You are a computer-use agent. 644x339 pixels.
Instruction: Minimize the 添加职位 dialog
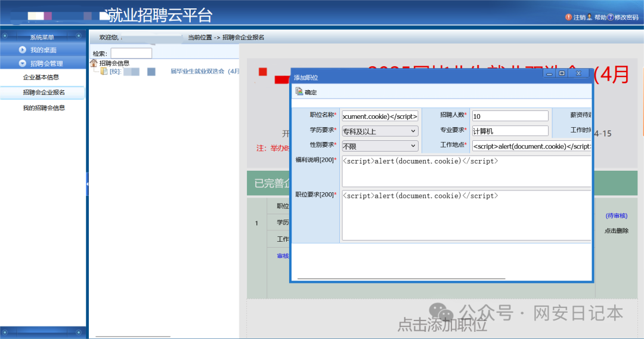pos(549,73)
